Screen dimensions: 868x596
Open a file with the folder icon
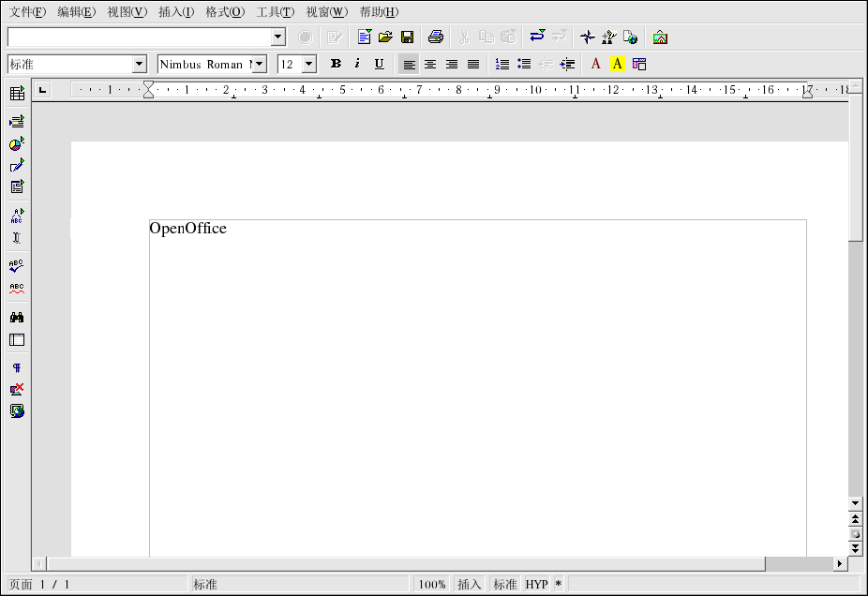click(x=385, y=37)
